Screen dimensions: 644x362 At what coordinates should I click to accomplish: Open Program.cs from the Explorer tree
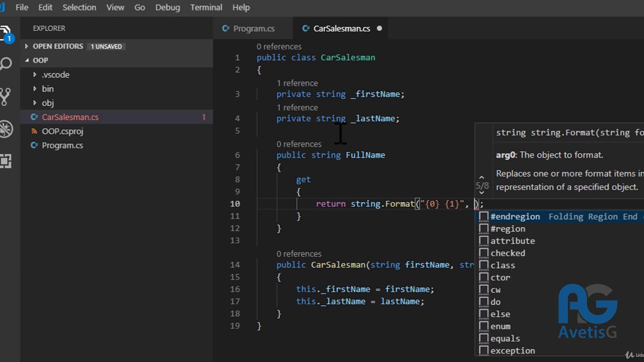(x=62, y=145)
